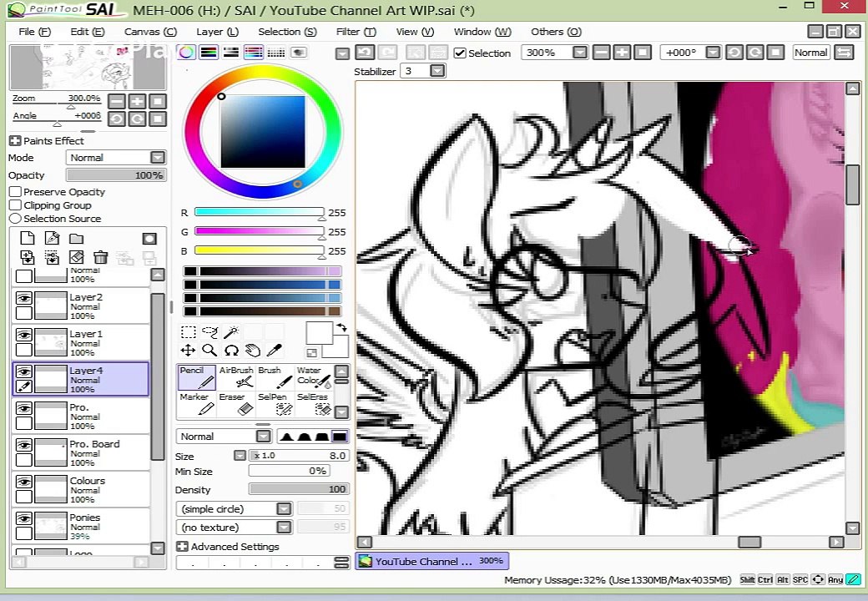Select the Brush tool
This screenshot has width=868, height=601.
point(275,376)
